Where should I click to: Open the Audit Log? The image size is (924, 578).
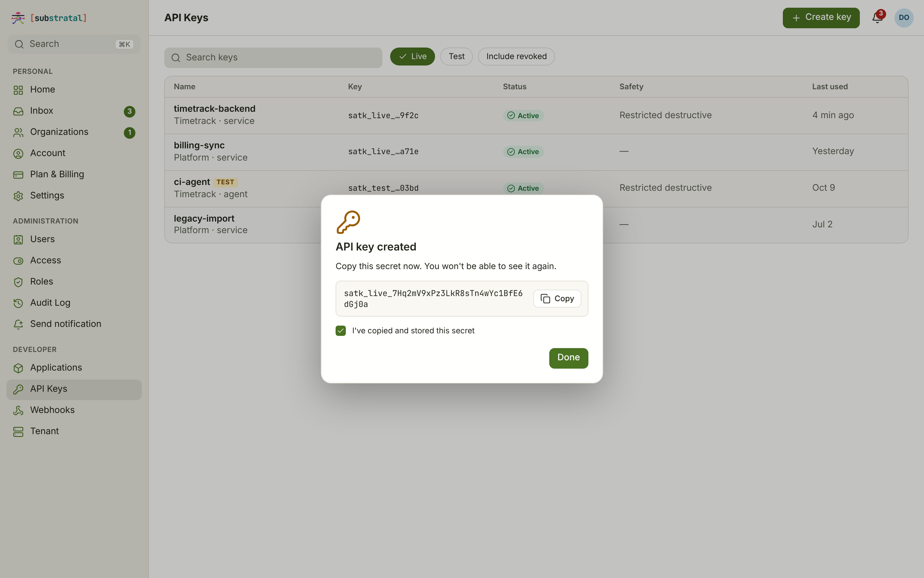coord(74,303)
